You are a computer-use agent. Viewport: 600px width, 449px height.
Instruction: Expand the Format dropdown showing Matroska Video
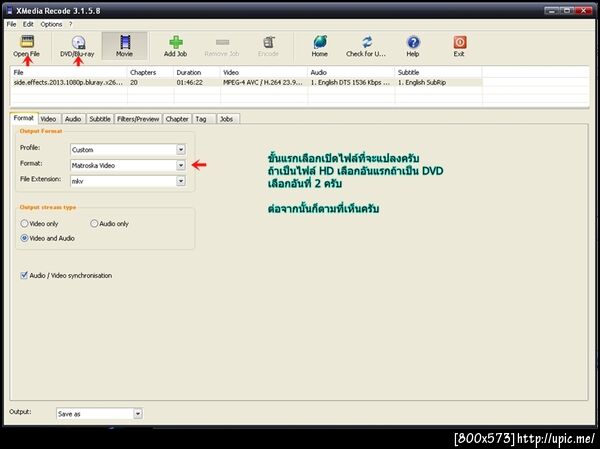tap(181, 165)
